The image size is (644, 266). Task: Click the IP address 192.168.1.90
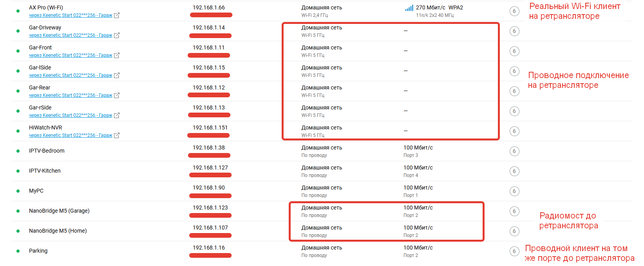pos(209,188)
